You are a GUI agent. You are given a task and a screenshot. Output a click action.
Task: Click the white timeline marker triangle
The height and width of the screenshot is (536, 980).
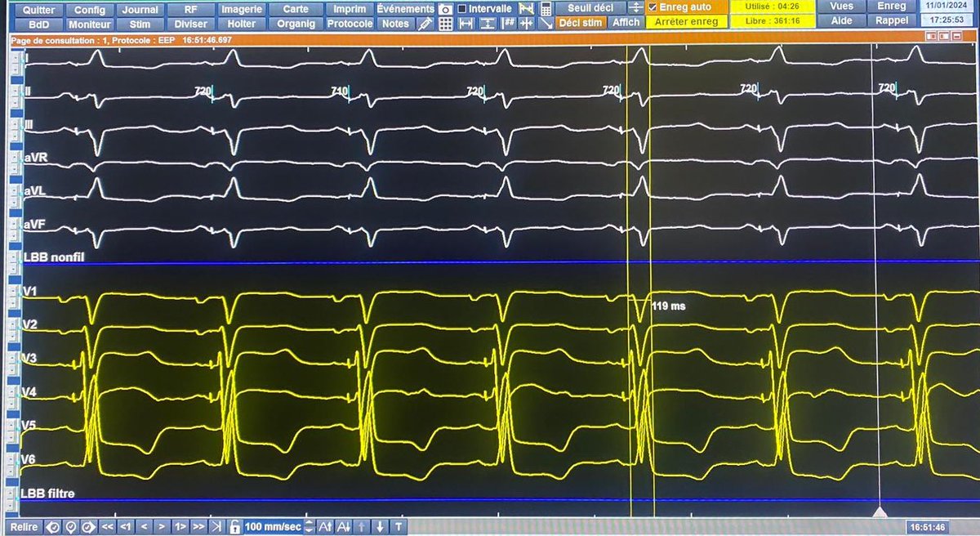[x=879, y=511]
